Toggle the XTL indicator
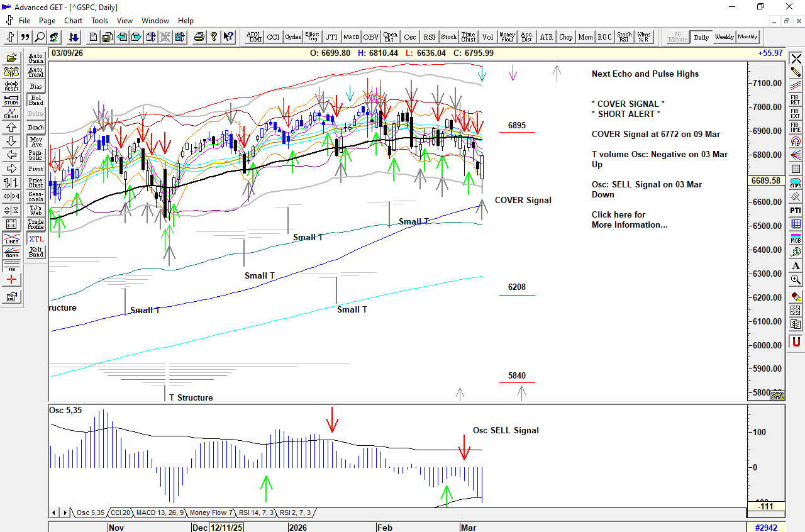Viewport: 805px width, 532px height. coord(36,239)
